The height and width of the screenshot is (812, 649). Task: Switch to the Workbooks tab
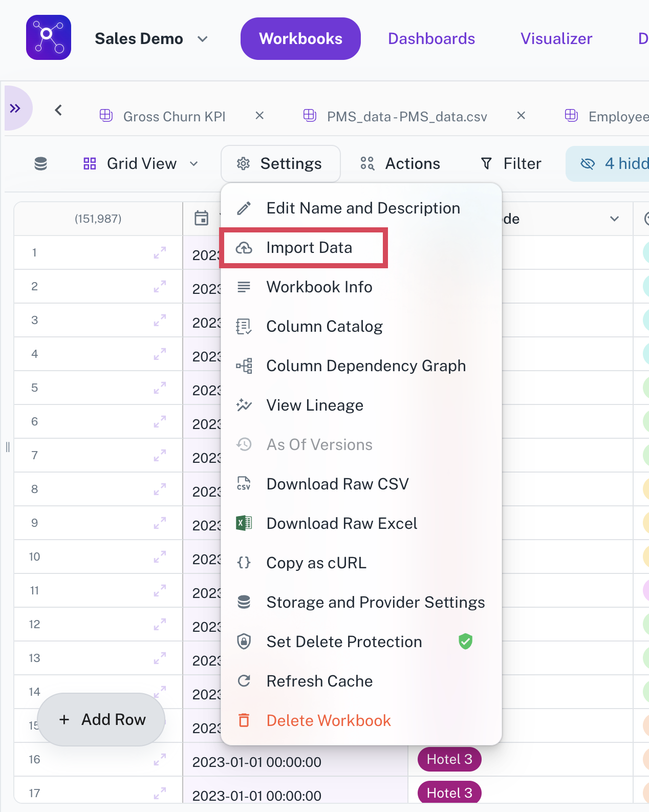(300, 39)
